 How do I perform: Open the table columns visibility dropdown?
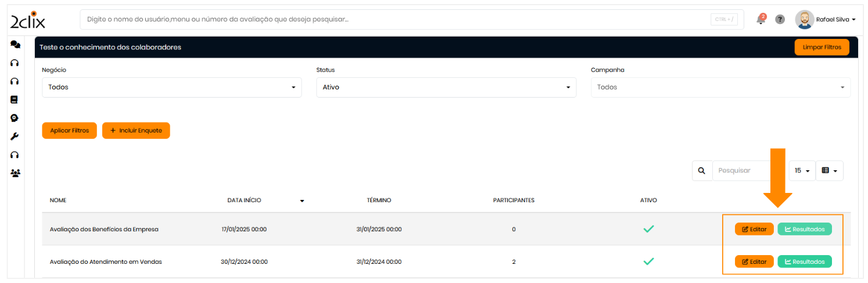click(x=829, y=171)
